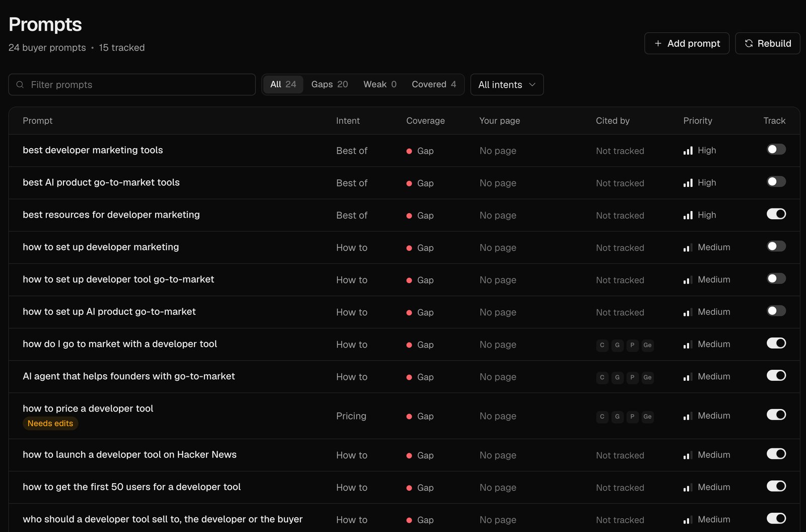The width and height of the screenshot is (806, 532).
Task: Click the Rebuild button
Action: (768, 43)
